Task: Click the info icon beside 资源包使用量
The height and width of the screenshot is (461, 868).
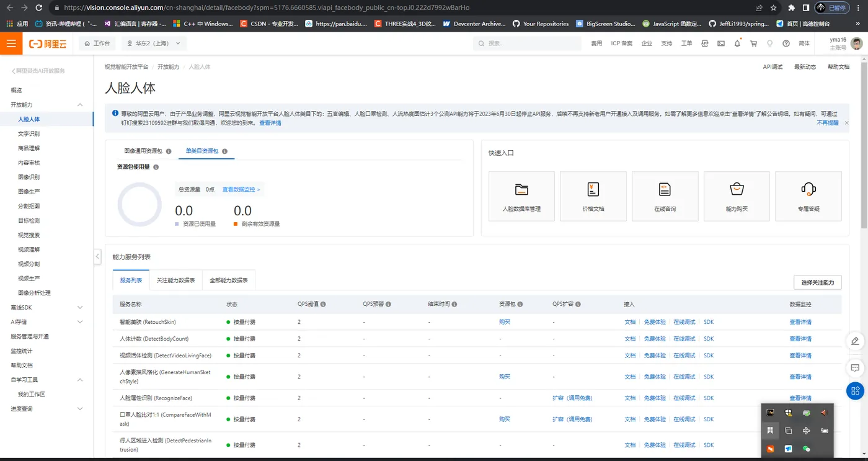Action: click(156, 167)
